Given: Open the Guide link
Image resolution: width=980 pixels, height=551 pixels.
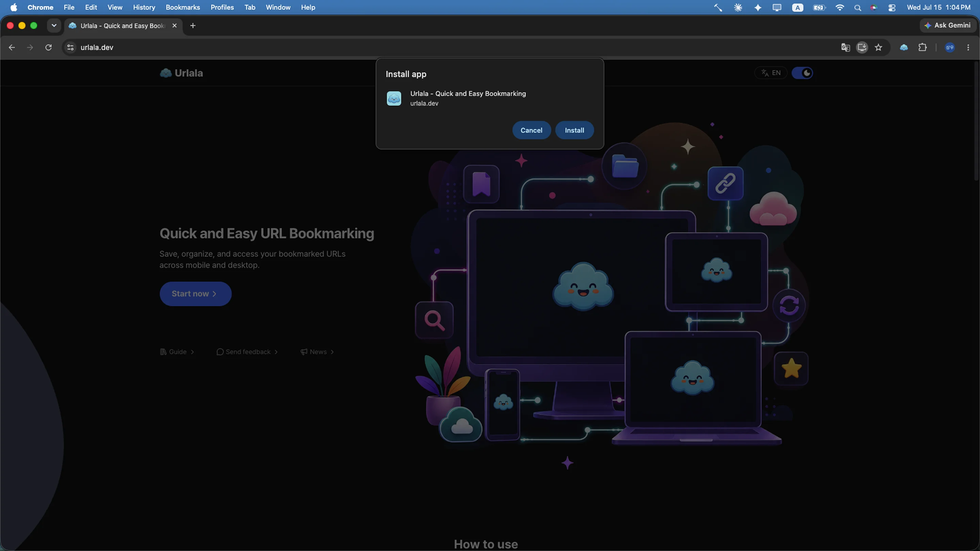Looking at the screenshot, I should point(177,352).
